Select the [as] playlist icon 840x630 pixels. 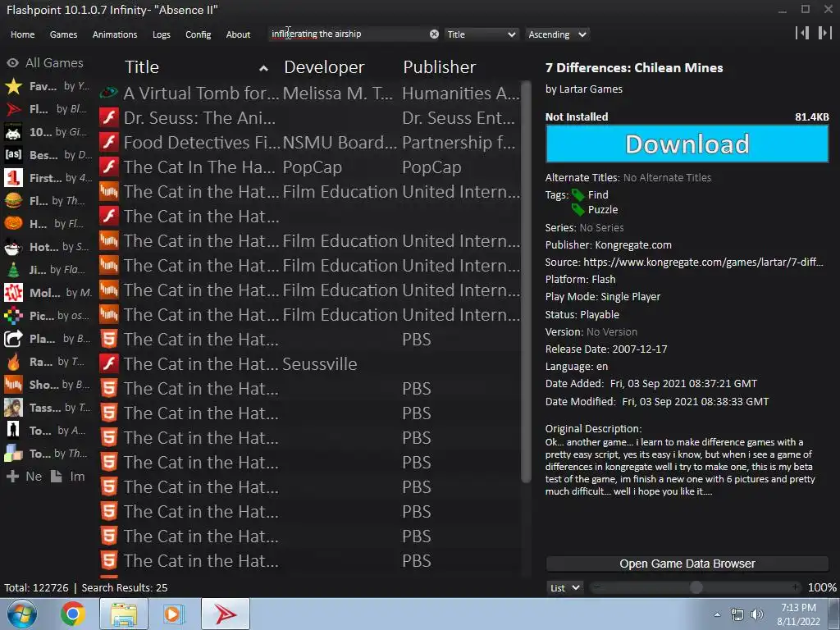click(x=13, y=155)
